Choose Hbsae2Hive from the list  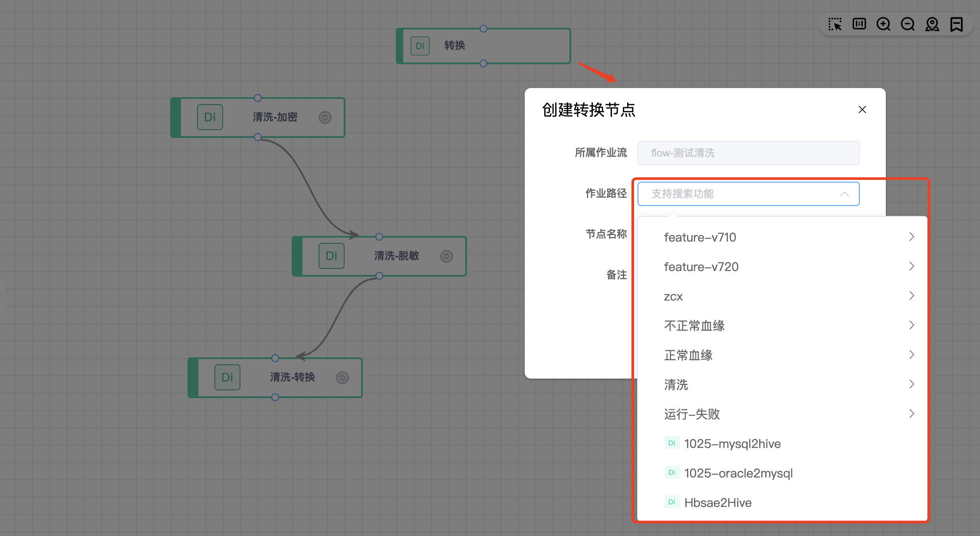(717, 503)
